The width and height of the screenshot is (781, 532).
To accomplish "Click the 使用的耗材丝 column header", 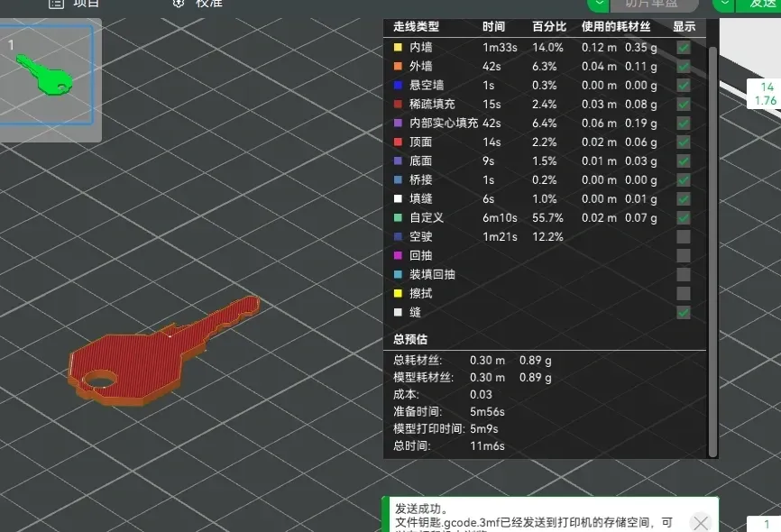I will coord(616,26).
